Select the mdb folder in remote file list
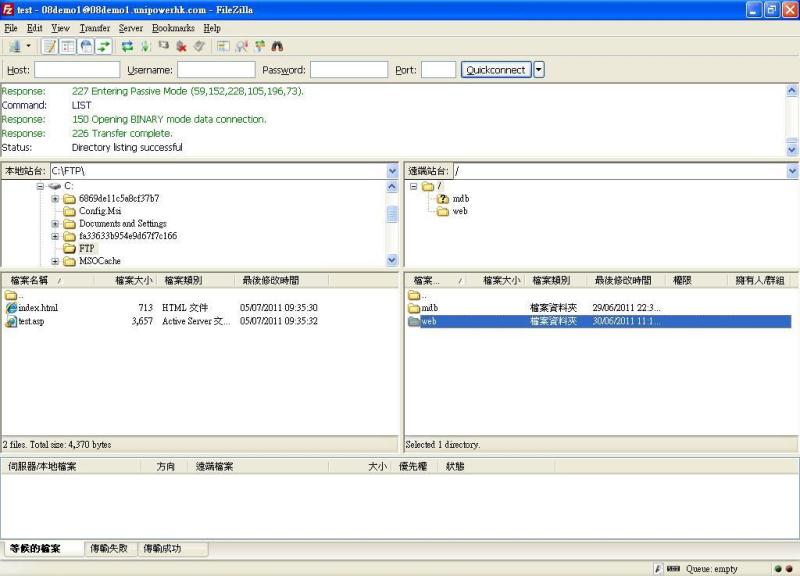800x576 pixels. pos(430,308)
